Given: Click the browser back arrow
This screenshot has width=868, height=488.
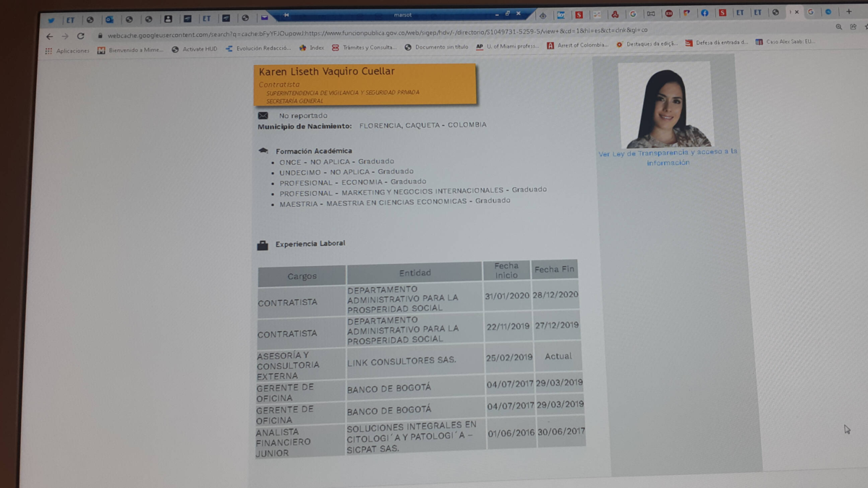Looking at the screenshot, I should 49,36.
